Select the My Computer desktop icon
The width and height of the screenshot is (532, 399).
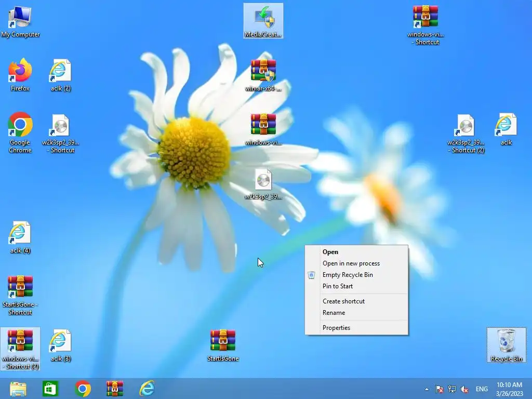pos(20,21)
